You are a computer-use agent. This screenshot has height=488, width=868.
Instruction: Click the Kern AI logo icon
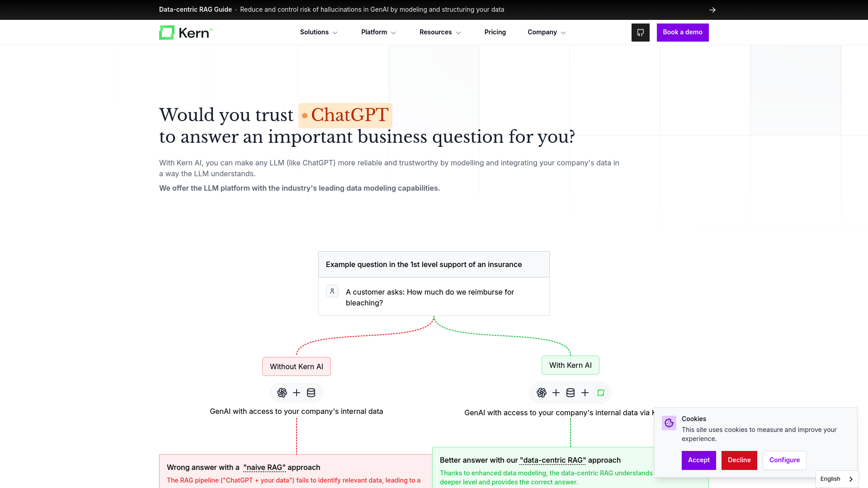[x=166, y=32]
